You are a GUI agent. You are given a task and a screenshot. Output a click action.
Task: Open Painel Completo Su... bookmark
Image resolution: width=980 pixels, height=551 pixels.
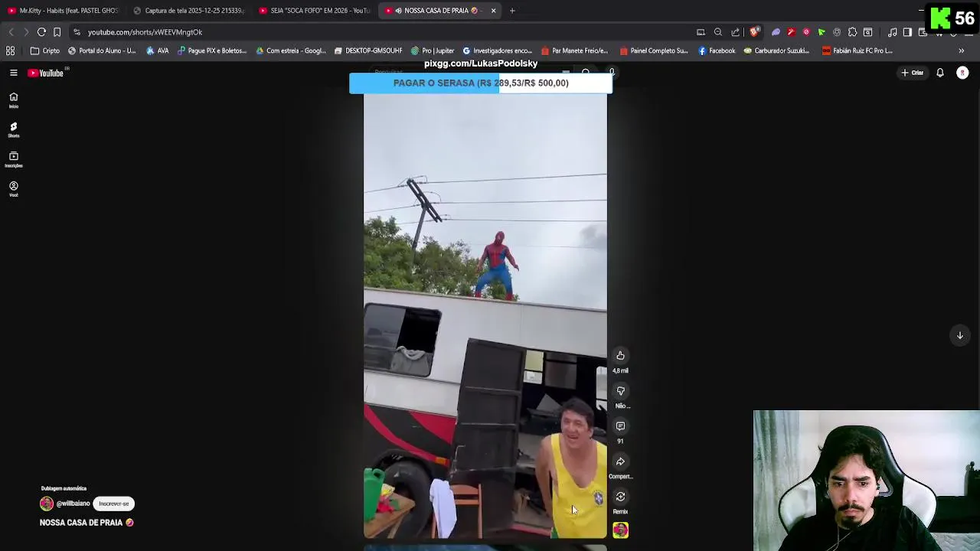[x=654, y=51]
